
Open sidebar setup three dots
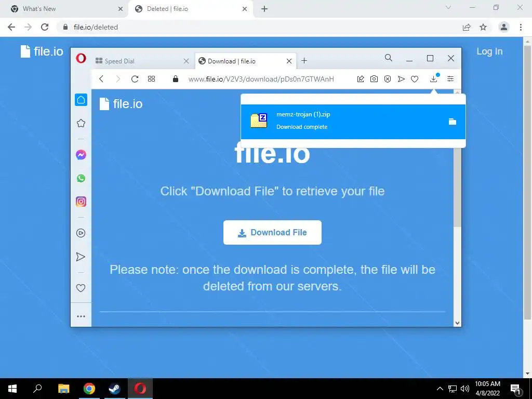pos(81,316)
